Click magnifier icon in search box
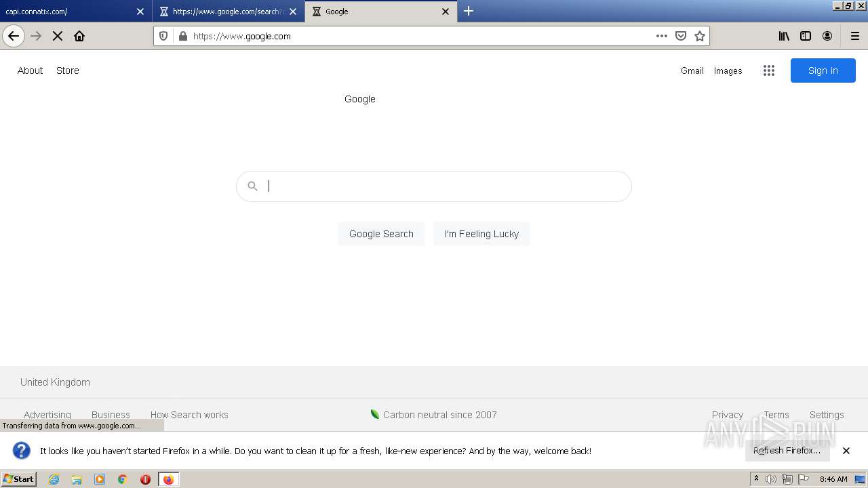The width and height of the screenshot is (868, 488). (252, 186)
